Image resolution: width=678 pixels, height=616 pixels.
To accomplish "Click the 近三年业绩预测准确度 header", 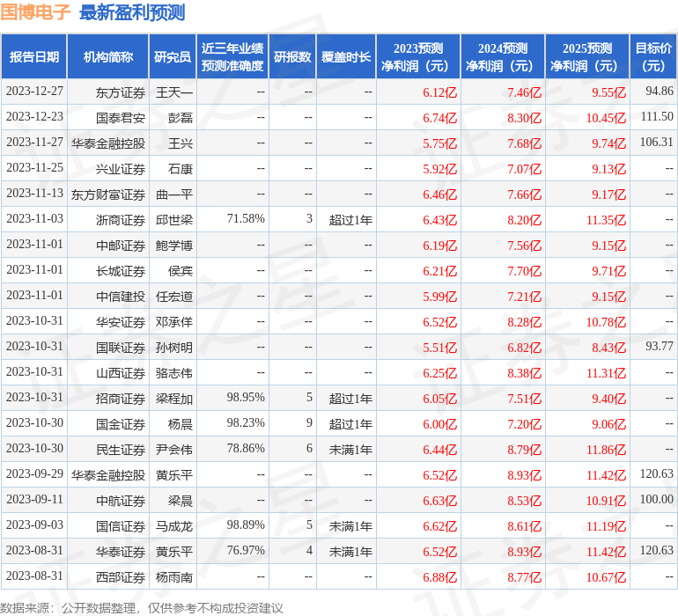I will pos(232,56).
